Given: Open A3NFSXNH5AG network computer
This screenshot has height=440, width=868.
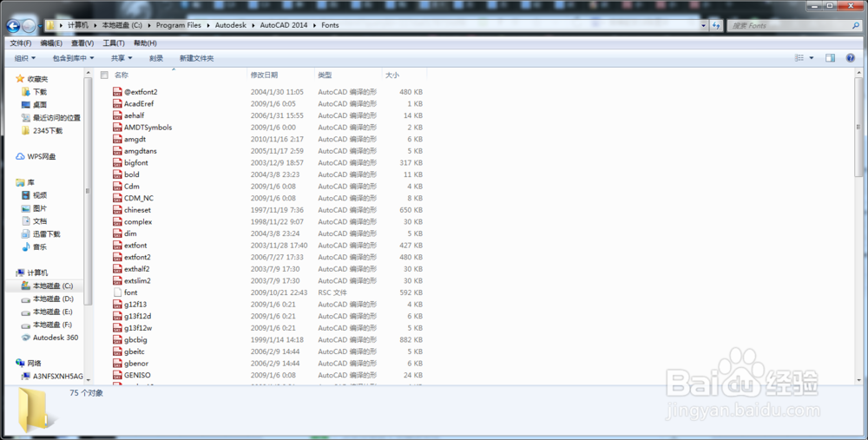Looking at the screenshot, I should [52, 377].
